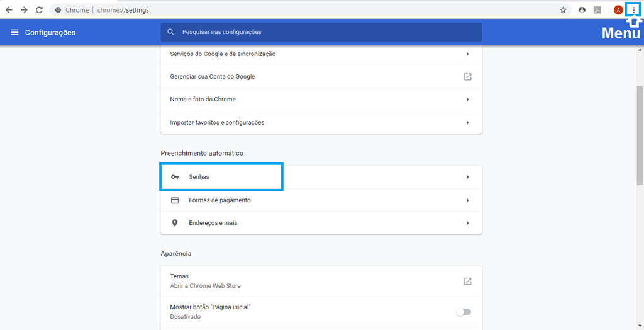Bookmark this page with the star icon
This screenshot has height=330, width=644.
[563, 10]
